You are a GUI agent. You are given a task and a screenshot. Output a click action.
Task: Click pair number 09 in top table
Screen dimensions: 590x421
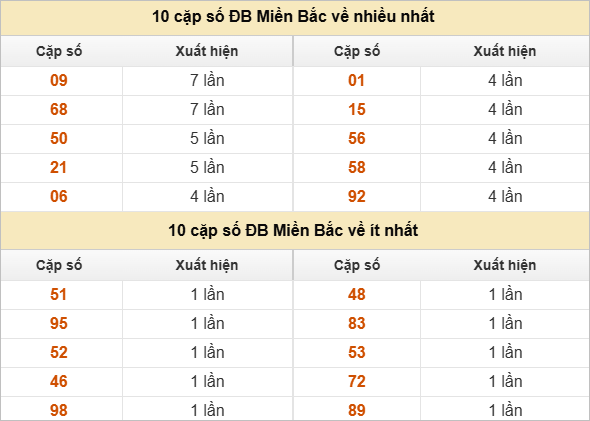(59, 81)
